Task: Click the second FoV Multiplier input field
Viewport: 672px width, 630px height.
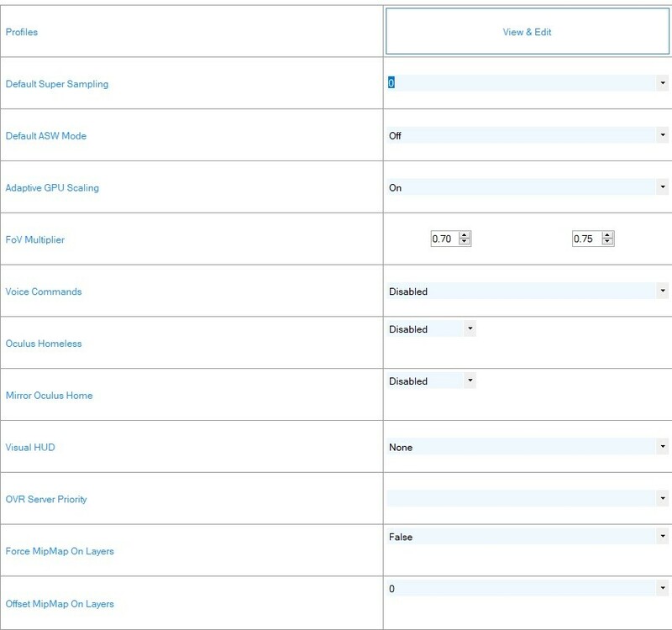Action: (x=585, y=239)
